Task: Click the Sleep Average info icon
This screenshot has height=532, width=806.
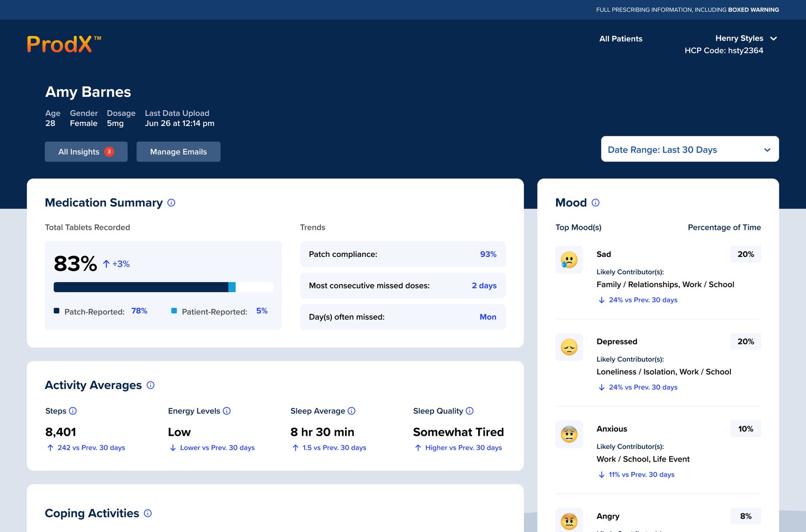Action: [x=352, y=411]
